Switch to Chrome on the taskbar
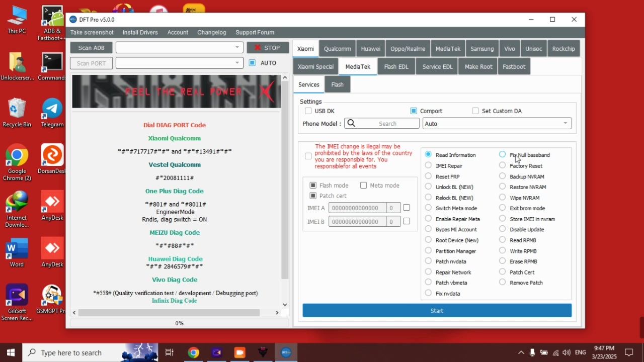Image resolution: width=644 pixels, height=362 pixels. [194, 352]
